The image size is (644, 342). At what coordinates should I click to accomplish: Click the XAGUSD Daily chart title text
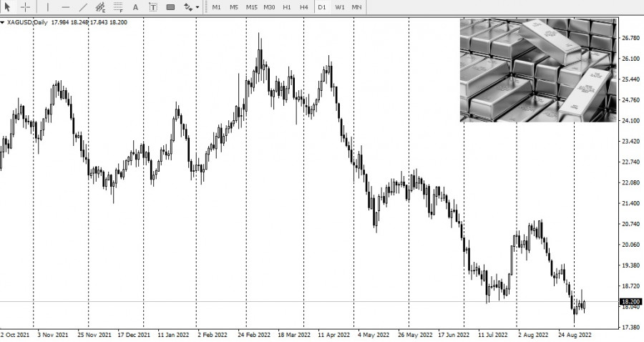26,22
